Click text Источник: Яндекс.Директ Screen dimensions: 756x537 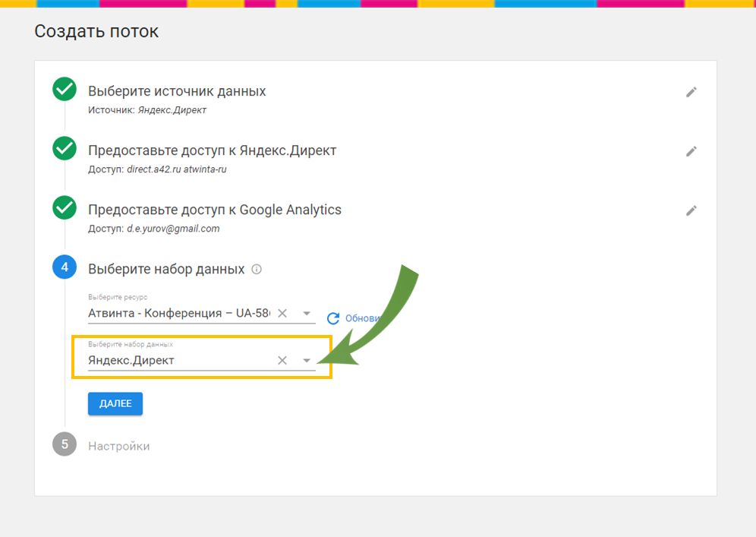point(147,110)
